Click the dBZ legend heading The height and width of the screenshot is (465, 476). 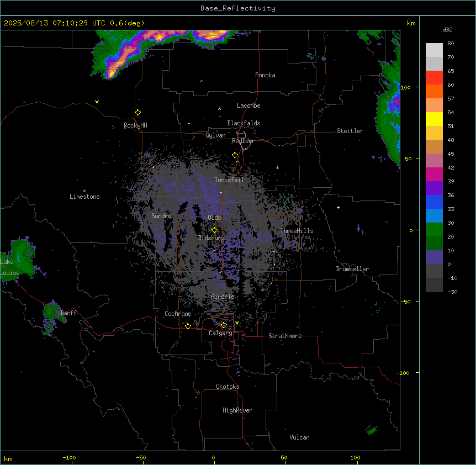(447, 29)
